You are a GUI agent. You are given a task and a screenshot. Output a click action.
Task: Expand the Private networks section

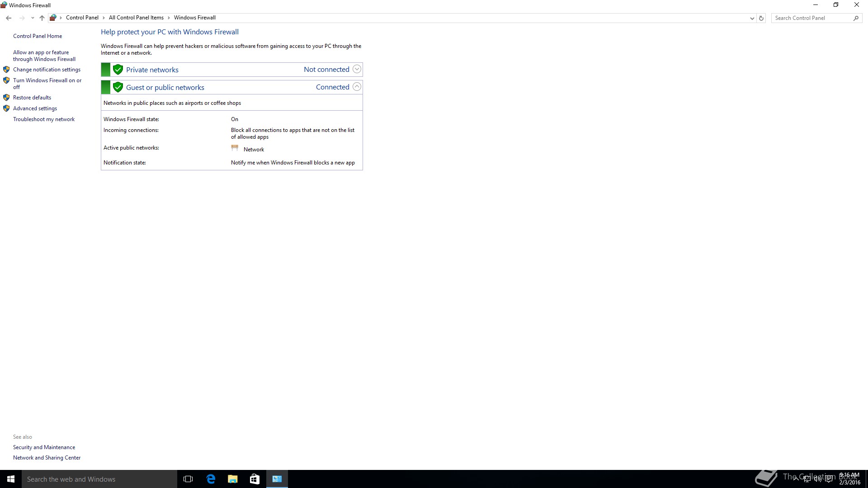tap(357, 69)
